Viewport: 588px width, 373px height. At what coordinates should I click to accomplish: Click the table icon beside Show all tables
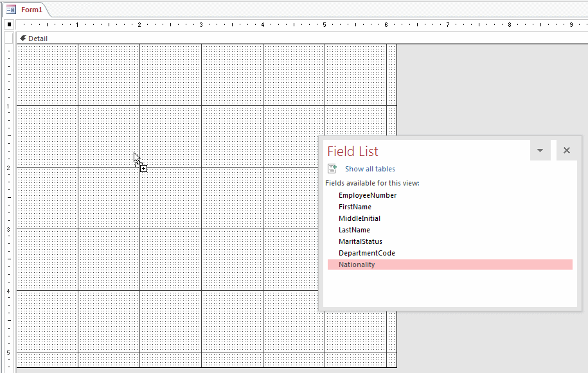332,168
